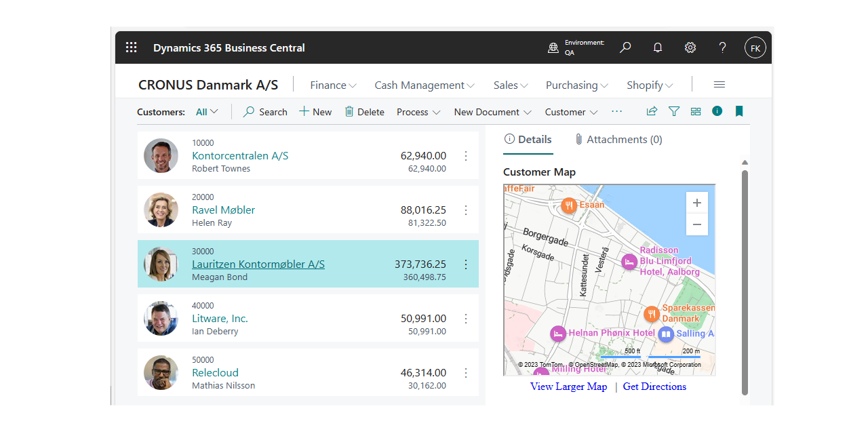Change list layout view icon
Viewport: 868px width, 434px height.
pyautogui.click(x=696, y=111)
